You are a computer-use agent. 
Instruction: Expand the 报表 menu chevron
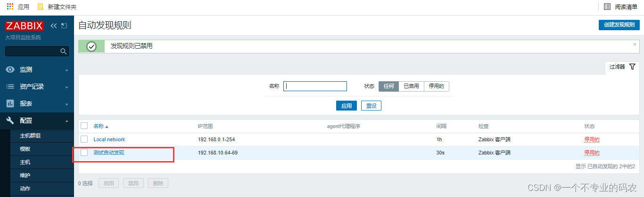click(x=66, y=103)
